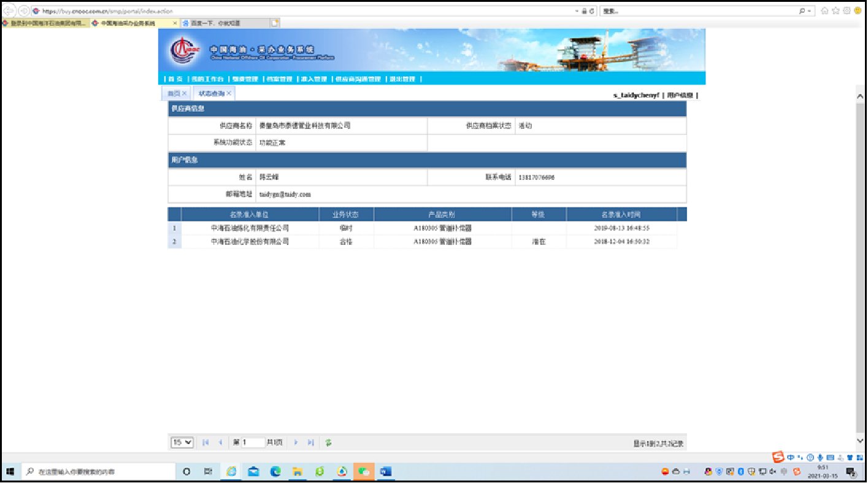Sort by the 产品类别 column header
The height and width of the screenshot is (483, 868).
click(x=442, y=215)
